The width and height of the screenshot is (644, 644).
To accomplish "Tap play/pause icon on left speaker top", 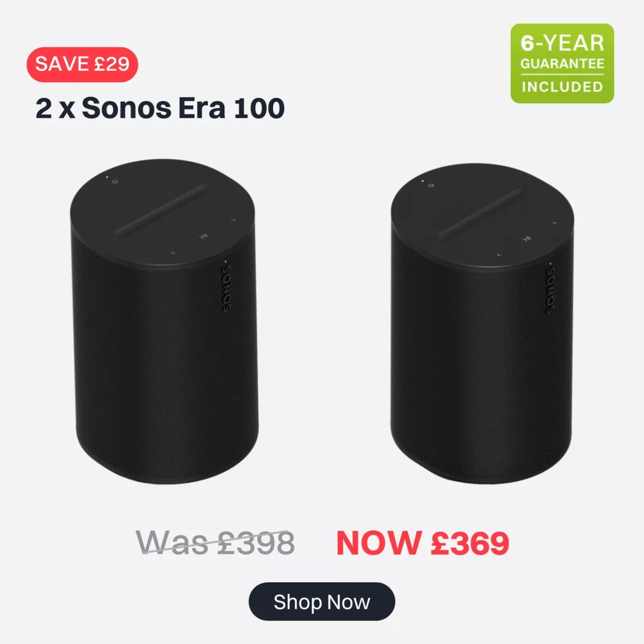I will point(202,236).
